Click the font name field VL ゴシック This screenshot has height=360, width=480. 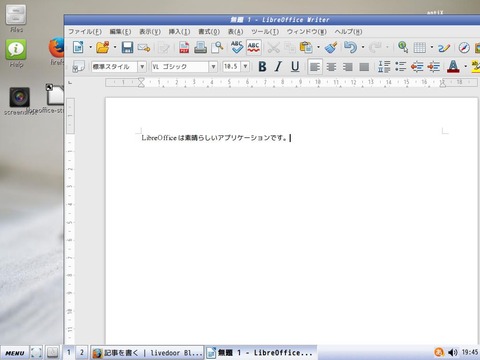(180, 67)
